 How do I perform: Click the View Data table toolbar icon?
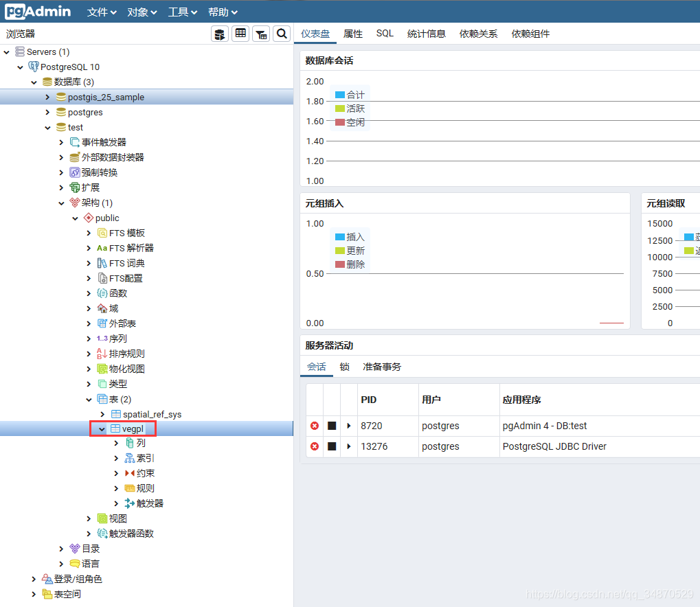tap(240, 34)
